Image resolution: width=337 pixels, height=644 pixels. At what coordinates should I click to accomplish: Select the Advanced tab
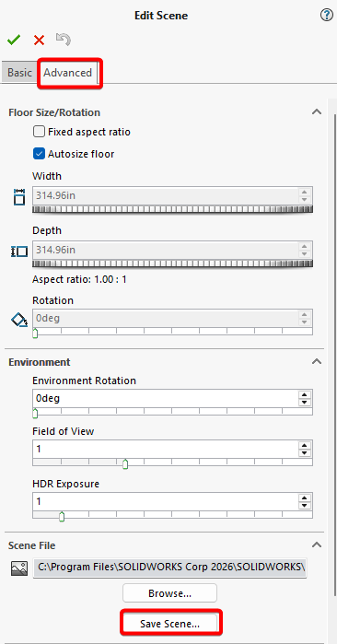tap(68, 73)
